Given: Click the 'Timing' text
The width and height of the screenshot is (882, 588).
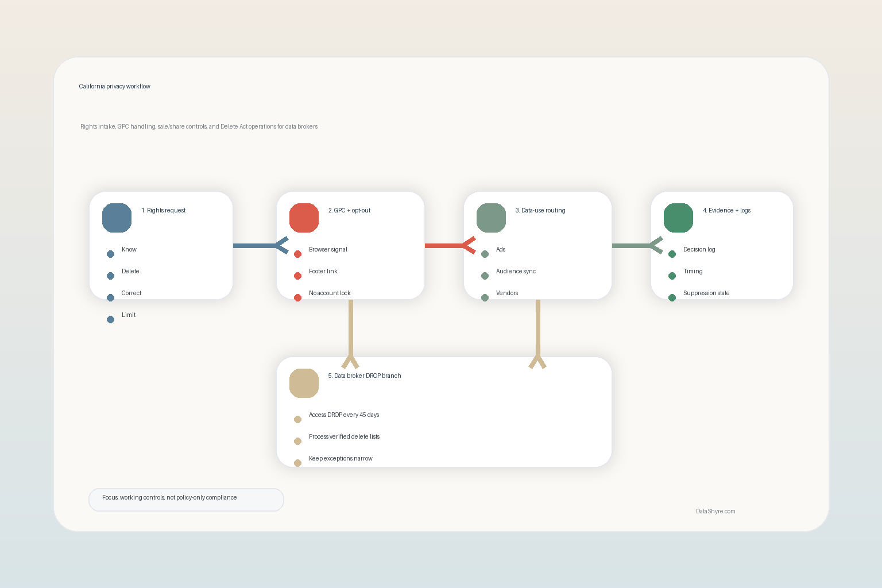Looking at the screenshot, I should pyautogui.click(x=693, y=271).
